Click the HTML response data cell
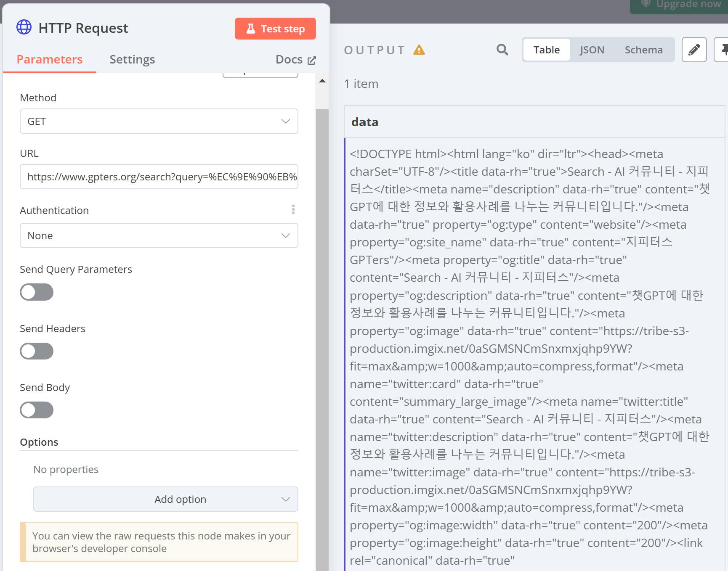 point(534,354)
